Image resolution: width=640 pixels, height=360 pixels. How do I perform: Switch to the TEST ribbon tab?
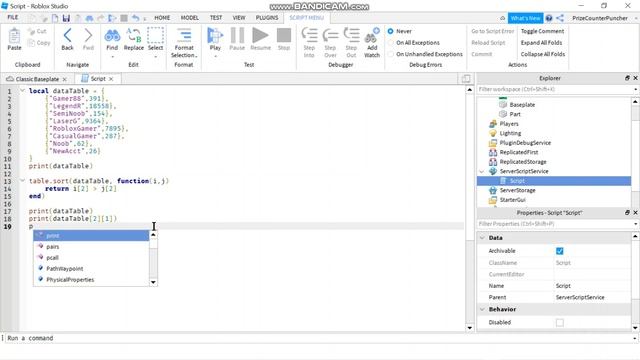click(216, 18)
